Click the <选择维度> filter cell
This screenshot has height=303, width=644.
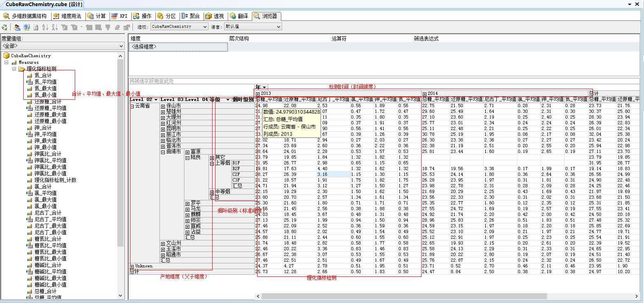(178, 47)
